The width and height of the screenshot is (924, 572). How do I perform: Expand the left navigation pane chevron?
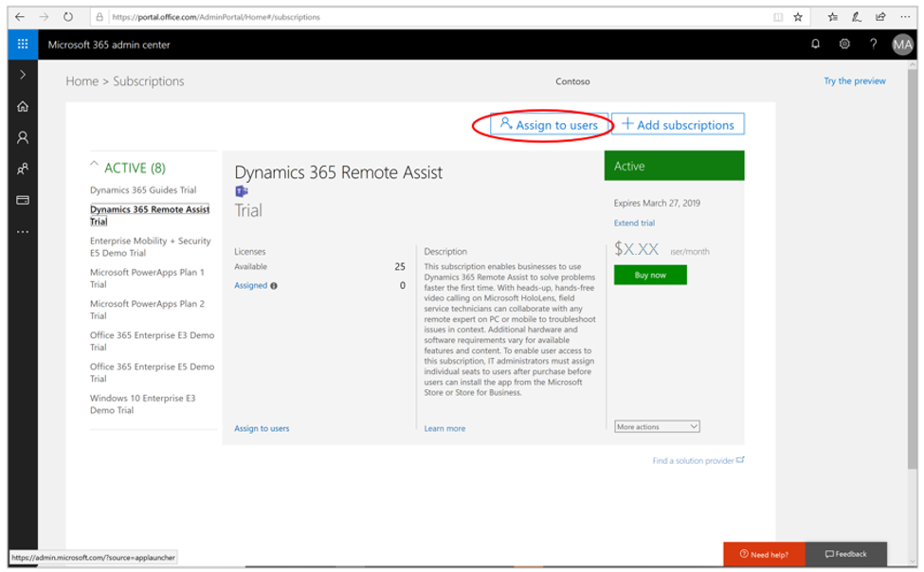click(23, 75)
